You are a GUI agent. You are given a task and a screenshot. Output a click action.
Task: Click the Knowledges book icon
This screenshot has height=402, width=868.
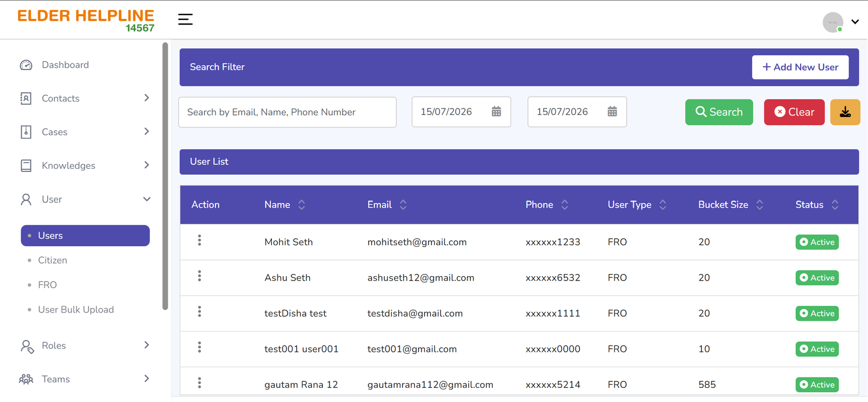tap(26, 165)
